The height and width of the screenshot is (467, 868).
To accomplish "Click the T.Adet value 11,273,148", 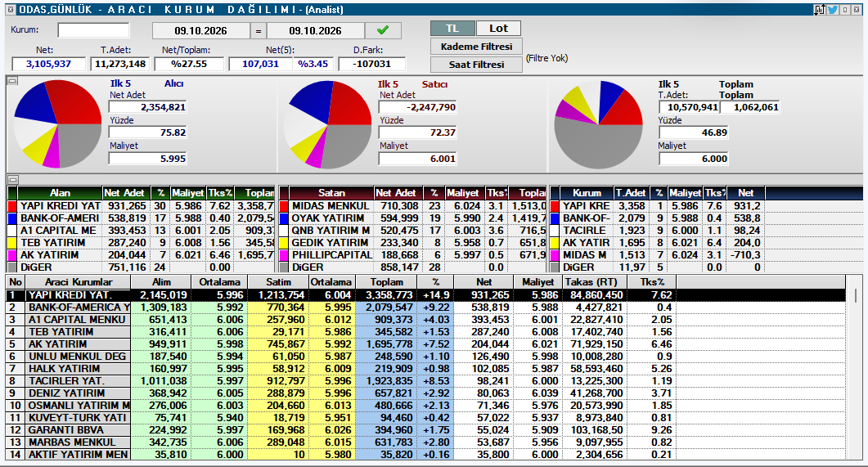I will coord(120,64).
